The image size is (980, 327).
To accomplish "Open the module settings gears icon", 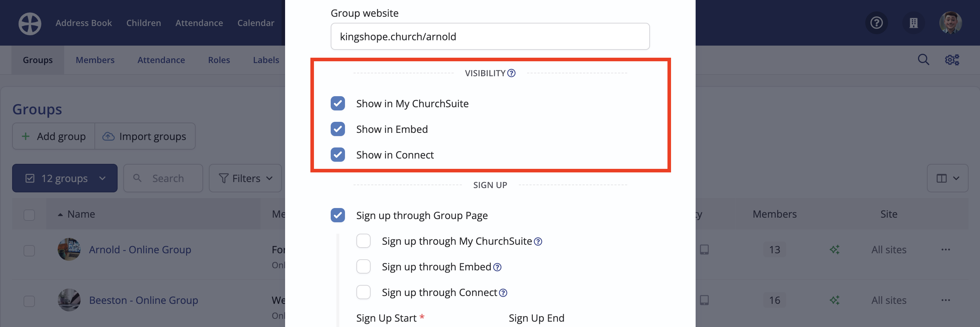I will [x=952, y=60].
